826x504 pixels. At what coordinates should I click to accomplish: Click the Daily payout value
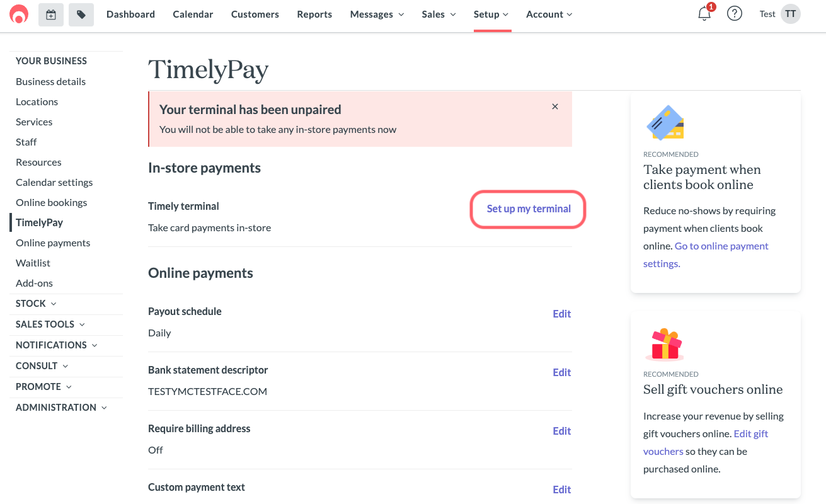[159, 333]
